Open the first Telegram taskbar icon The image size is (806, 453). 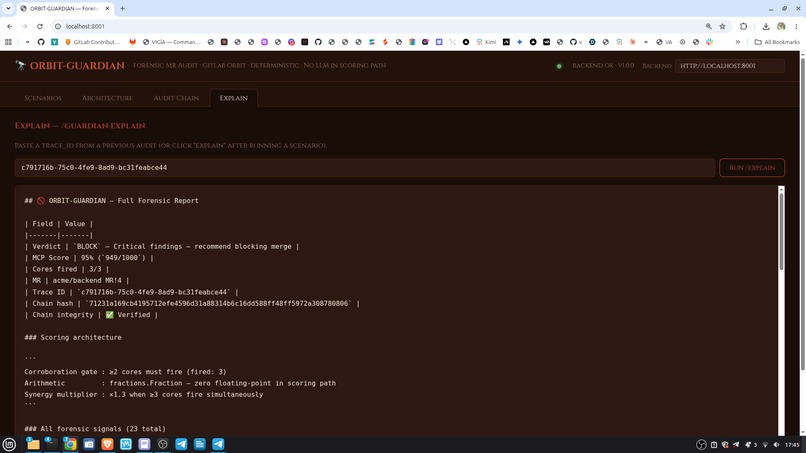click(x=181, y=444)
